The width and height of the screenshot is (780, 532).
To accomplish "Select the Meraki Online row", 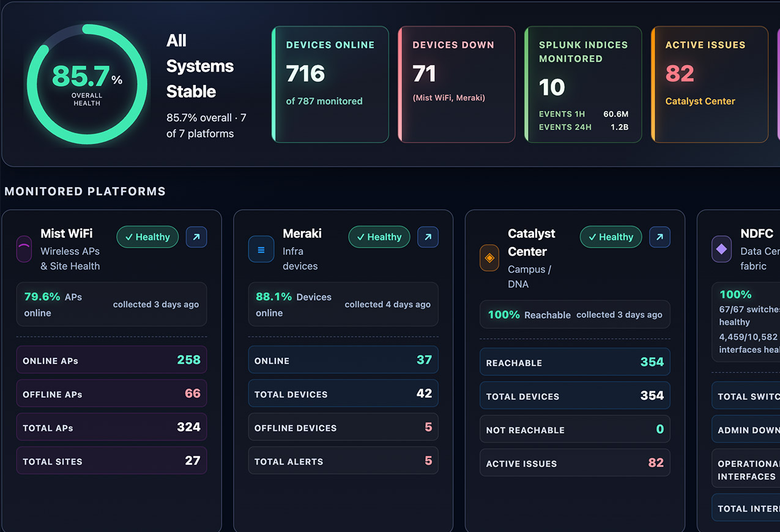I will point(343,360).
